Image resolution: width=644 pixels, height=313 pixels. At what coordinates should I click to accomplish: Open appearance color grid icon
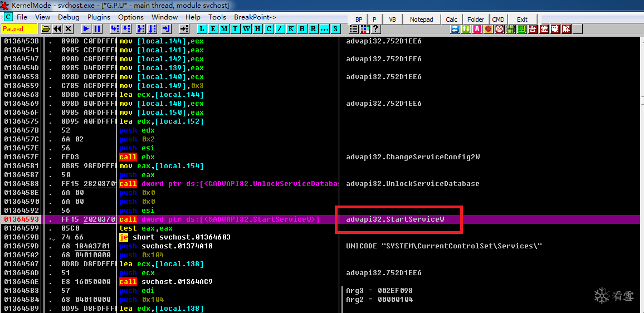click(365, 29)
